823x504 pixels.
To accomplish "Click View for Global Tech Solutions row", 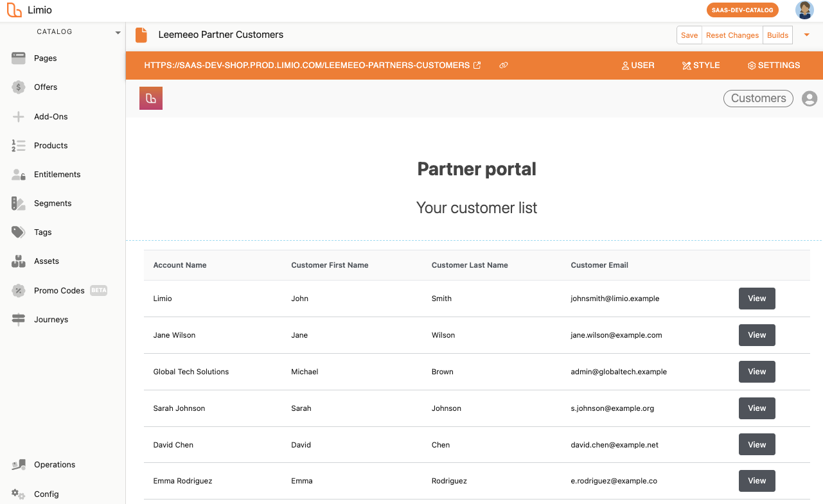I will click(x=757, y=372).
